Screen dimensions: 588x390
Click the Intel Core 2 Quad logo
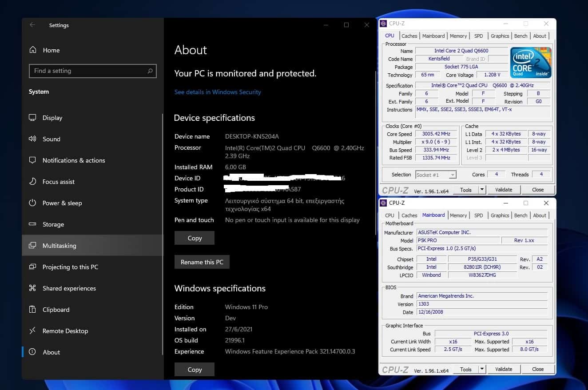531,62
